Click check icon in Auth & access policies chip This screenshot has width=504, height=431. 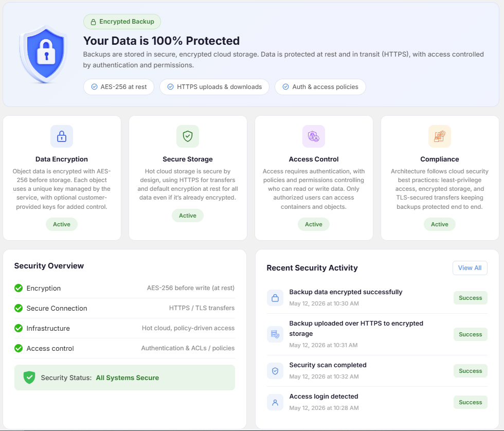285,87
